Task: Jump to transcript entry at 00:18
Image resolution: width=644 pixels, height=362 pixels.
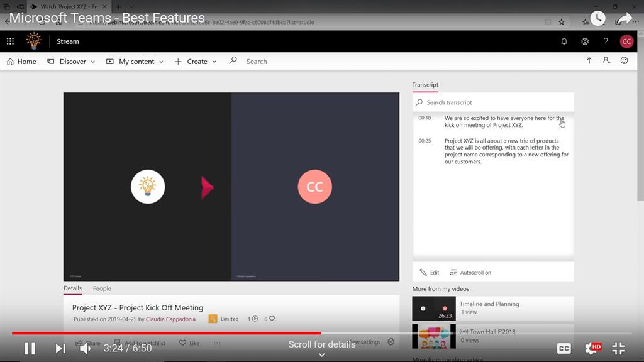Action: pyautogui.click(x=493, y=121)
